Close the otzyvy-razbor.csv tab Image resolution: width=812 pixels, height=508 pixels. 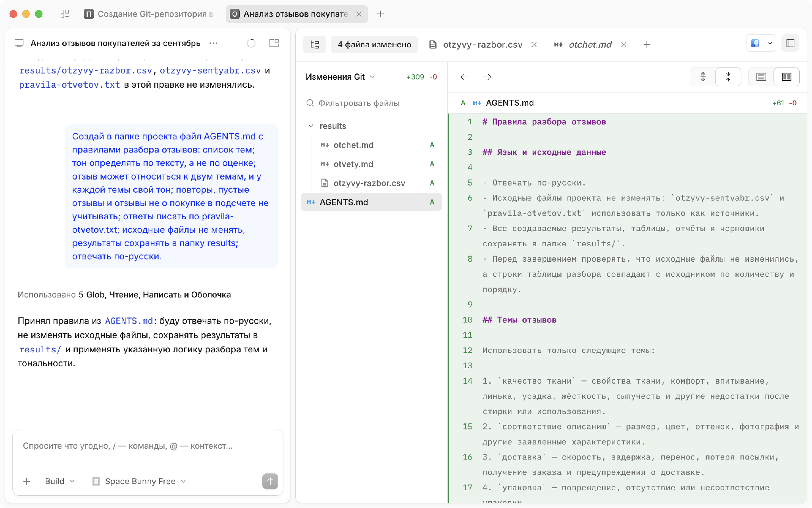tap(534, 44)
